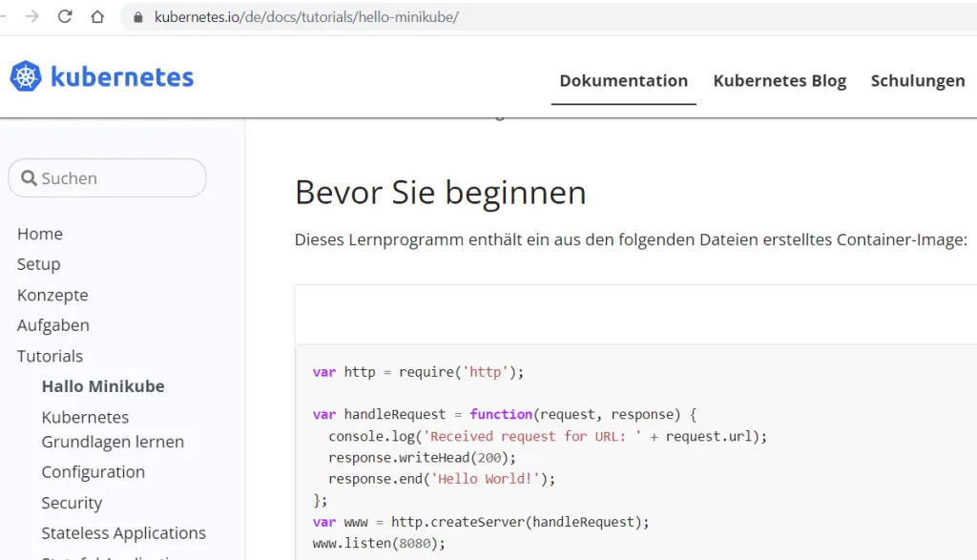Open Aufgaben in the sidebar
This screenshot has height=560, width=977.
coord(53,325)
